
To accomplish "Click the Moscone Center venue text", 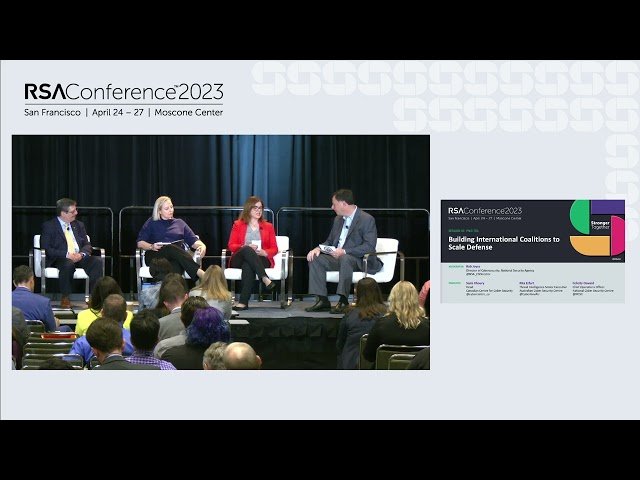I will tap(189, 113).
